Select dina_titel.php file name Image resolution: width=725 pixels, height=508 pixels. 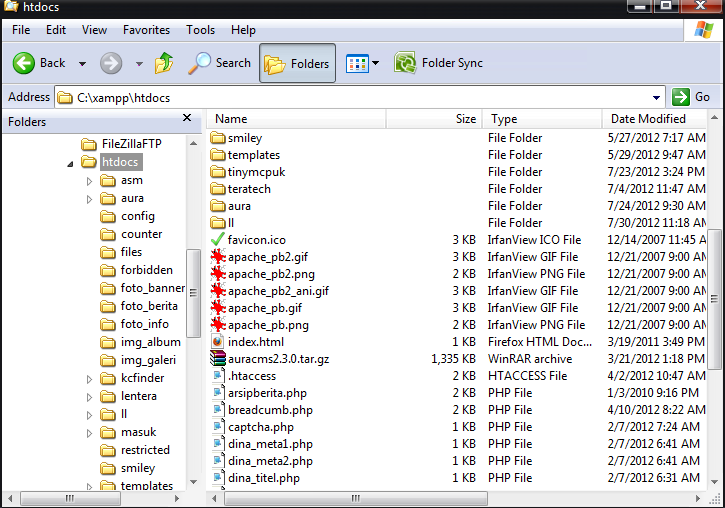(x=264, y=478)
